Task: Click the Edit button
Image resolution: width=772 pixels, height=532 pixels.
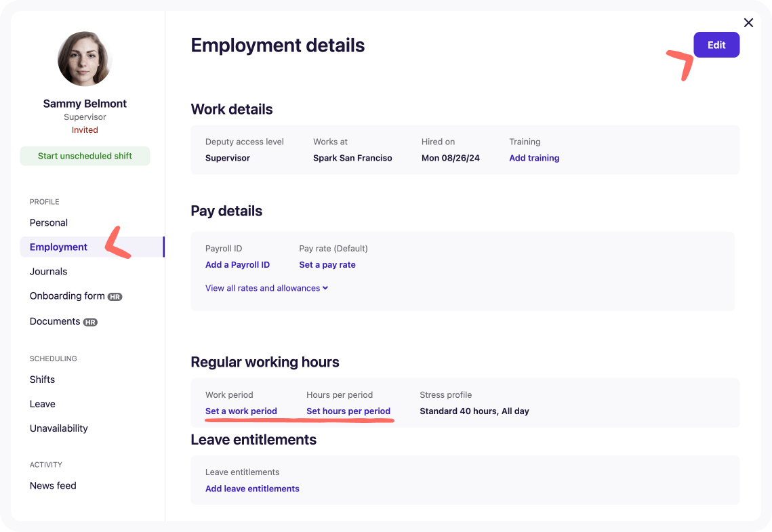Action: pyautogui.click(x=716, y=45)
